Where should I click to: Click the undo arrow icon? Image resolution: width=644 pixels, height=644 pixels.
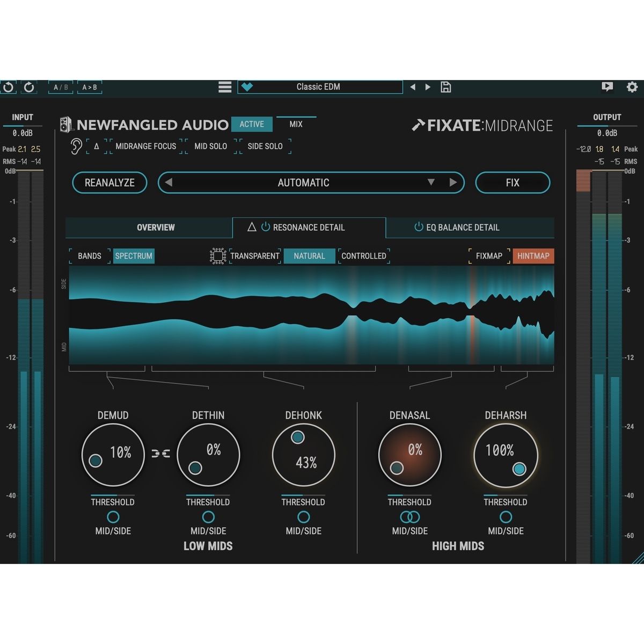[8, 87]
